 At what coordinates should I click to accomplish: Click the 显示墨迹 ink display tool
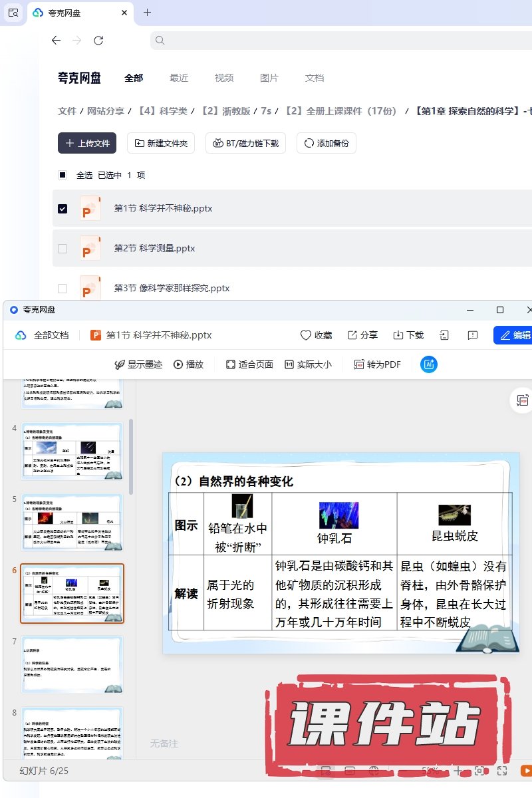click(x=138, y=364)
